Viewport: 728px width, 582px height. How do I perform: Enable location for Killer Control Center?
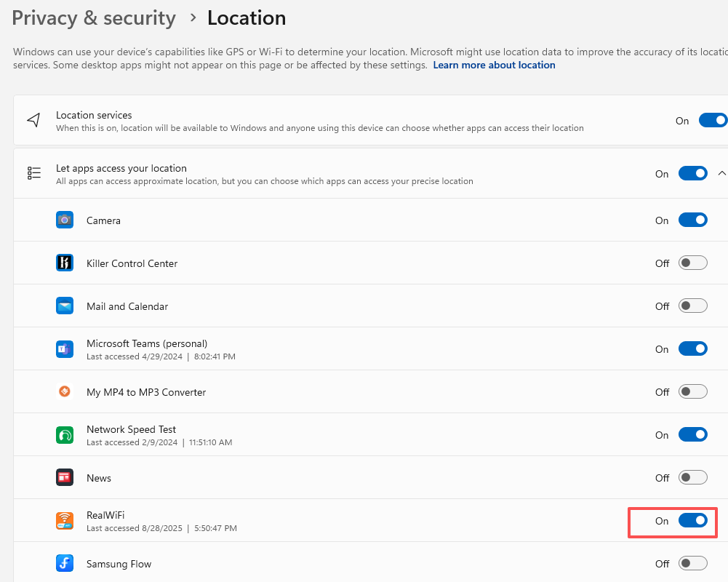coord(692,263)
